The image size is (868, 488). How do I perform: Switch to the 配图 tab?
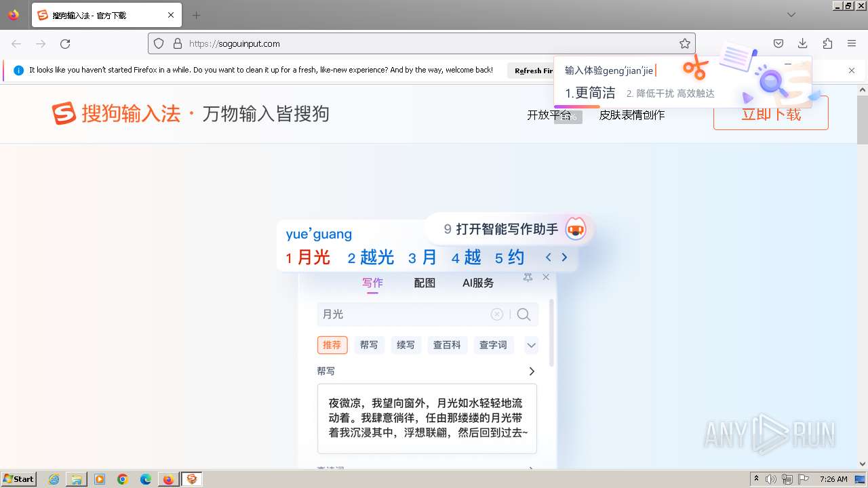pos(425,283)
